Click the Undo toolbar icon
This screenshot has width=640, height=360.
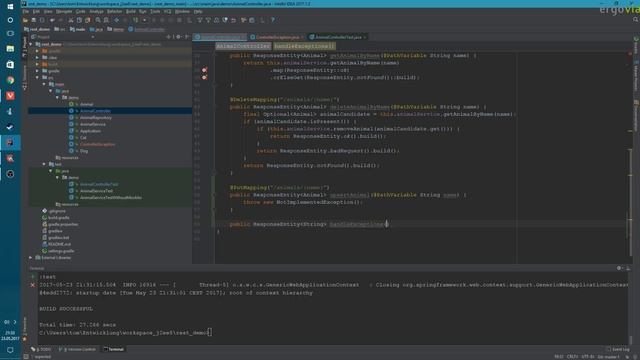(52, 20)
